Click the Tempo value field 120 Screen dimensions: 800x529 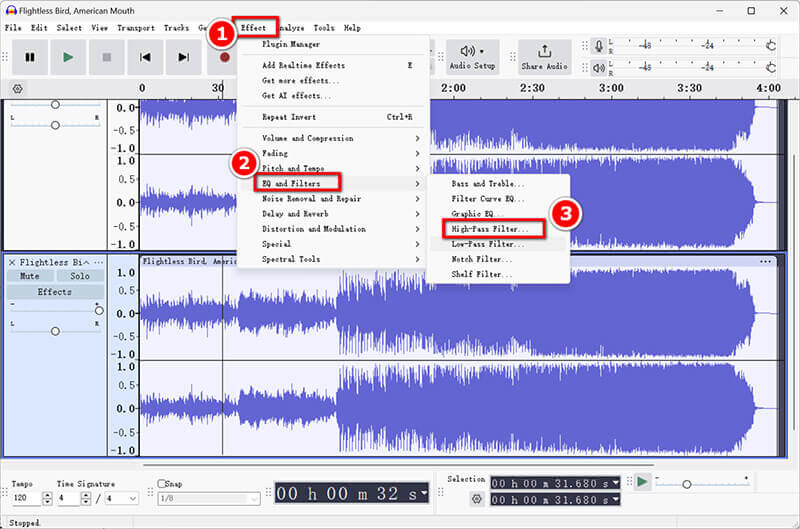[27, 498]
